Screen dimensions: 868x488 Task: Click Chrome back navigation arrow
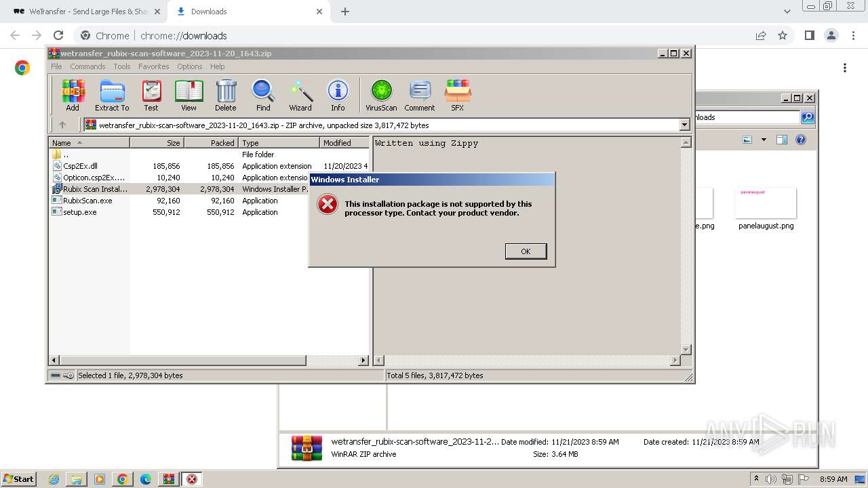[15, 35]
